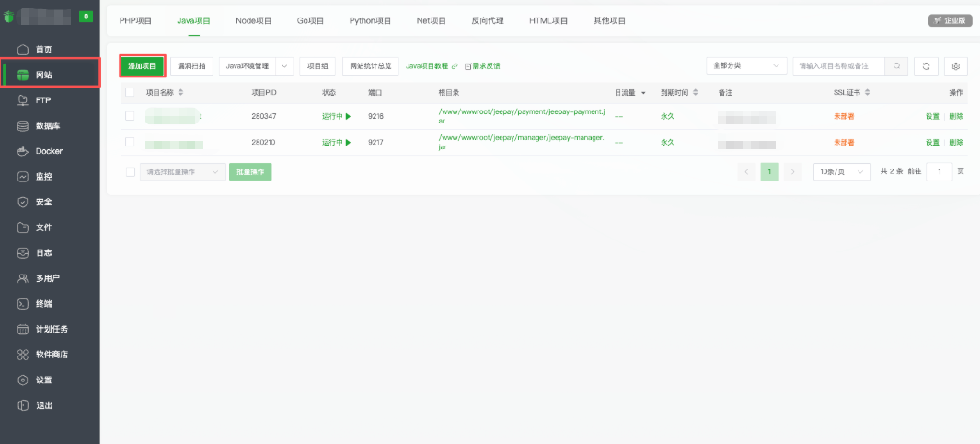
Task: Click the 监控 monitor icon in sidebar
Action: click(23, 177)
